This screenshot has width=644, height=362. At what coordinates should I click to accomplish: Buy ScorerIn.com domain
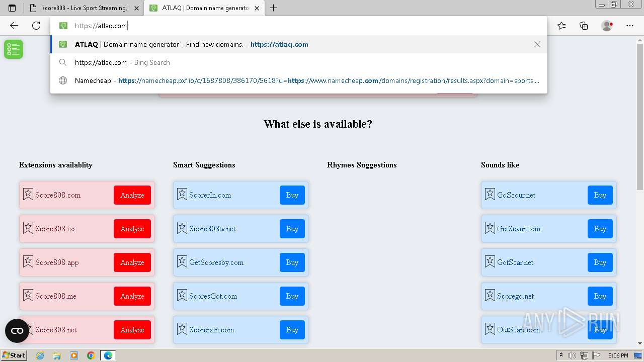(292, 195)
